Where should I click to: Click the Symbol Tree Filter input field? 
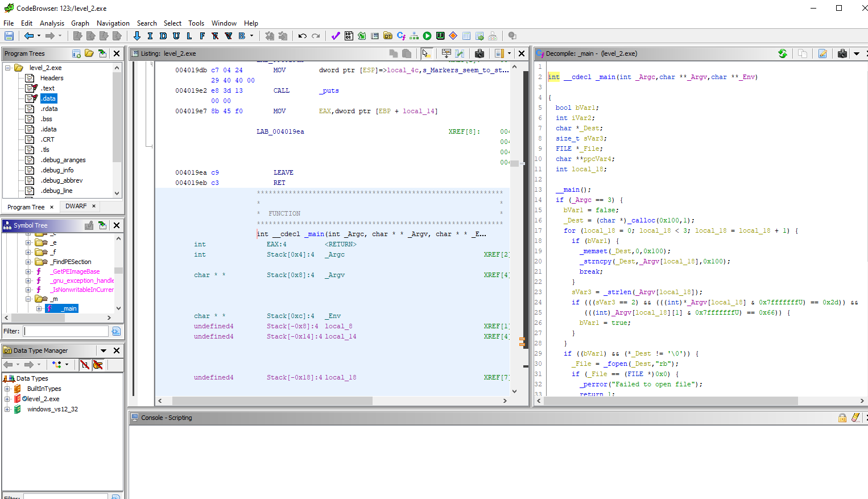[x=66, y=331]
